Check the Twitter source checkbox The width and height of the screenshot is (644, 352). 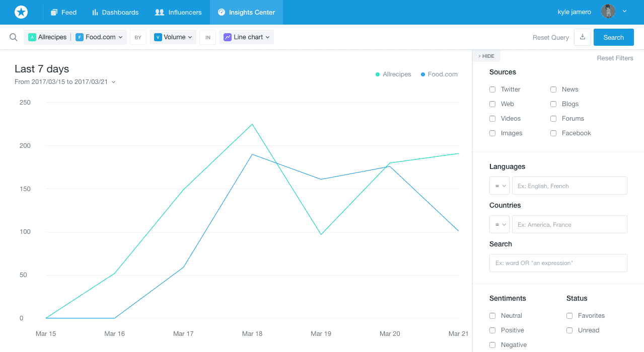point(492,90)
